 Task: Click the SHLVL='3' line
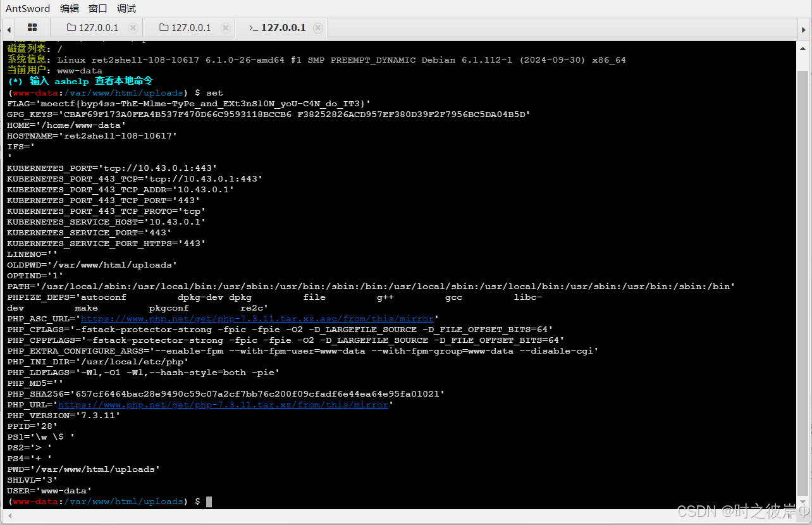click(32, 480)
